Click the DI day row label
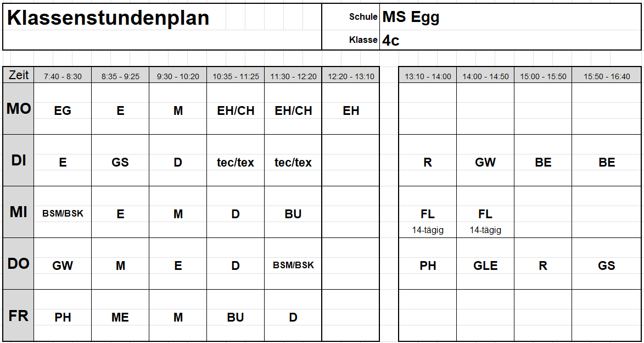This screenshot has height=343, width=644. coord(19,161)
